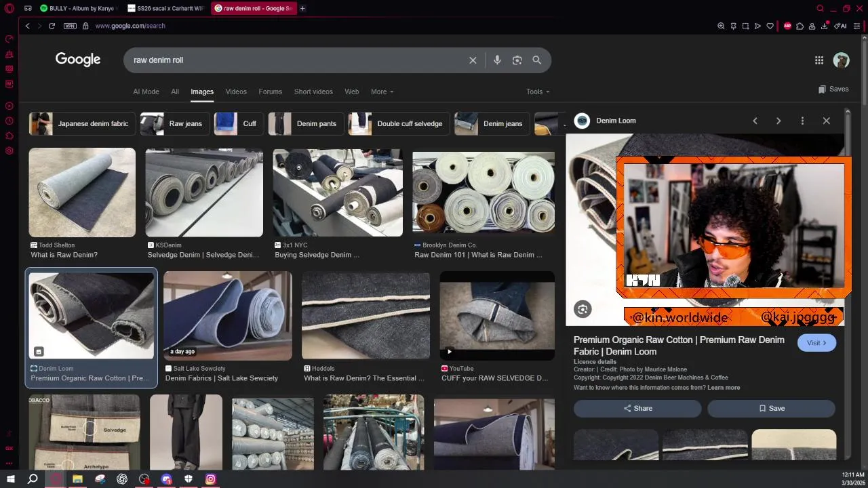Open the Licence details link

click(595, 362)
